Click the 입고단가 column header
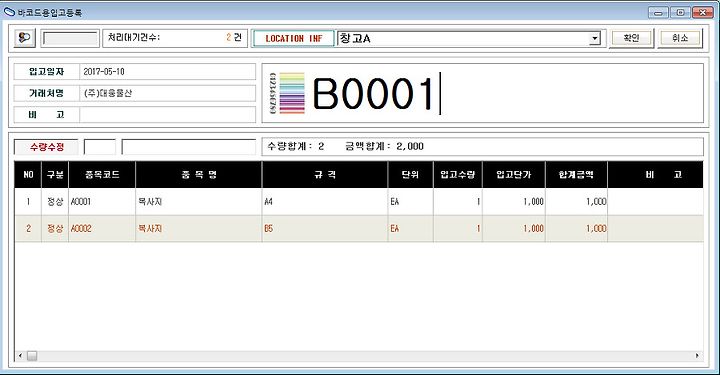The width and height of the screenshot is (720, 375). (x=514, y=174)
